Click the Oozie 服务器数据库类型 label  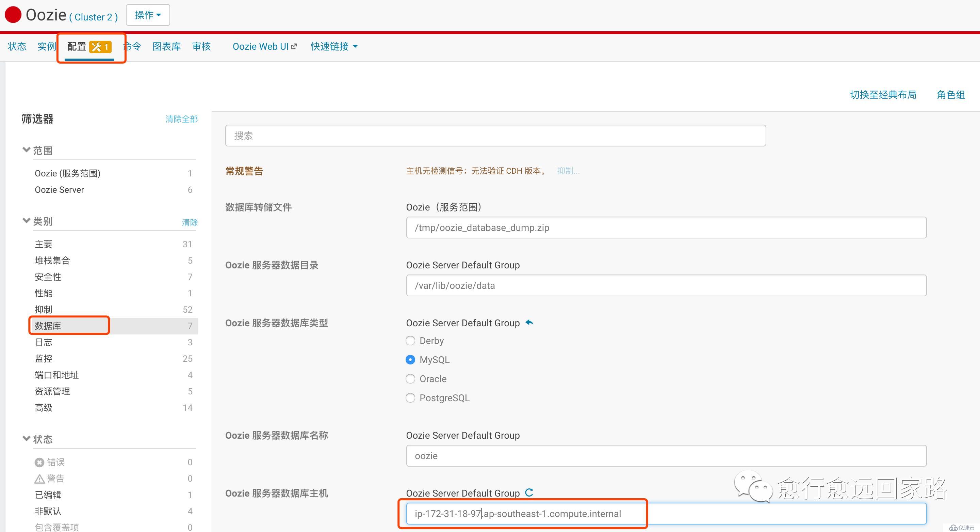[277, 323]
